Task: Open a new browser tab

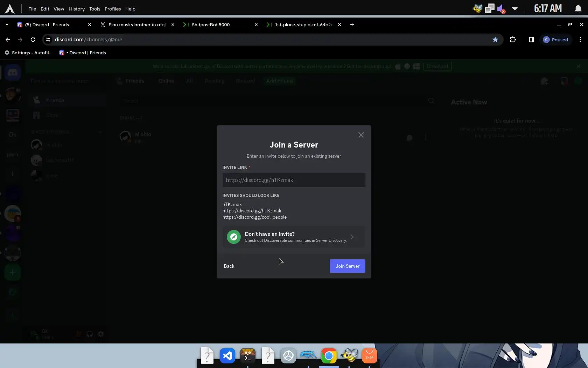Action: coord(352,25)
